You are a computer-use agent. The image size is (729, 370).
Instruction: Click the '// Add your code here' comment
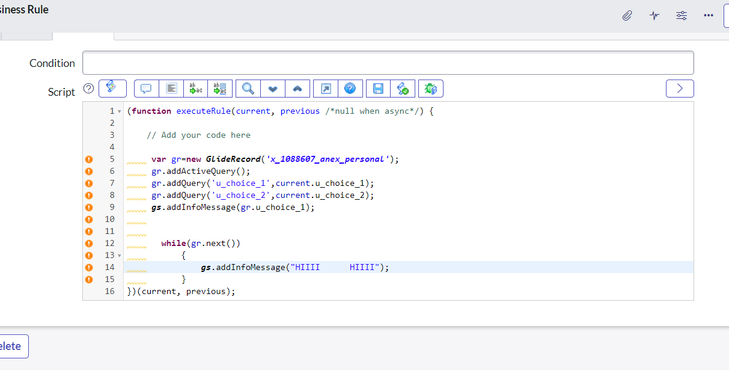point(199,135)
